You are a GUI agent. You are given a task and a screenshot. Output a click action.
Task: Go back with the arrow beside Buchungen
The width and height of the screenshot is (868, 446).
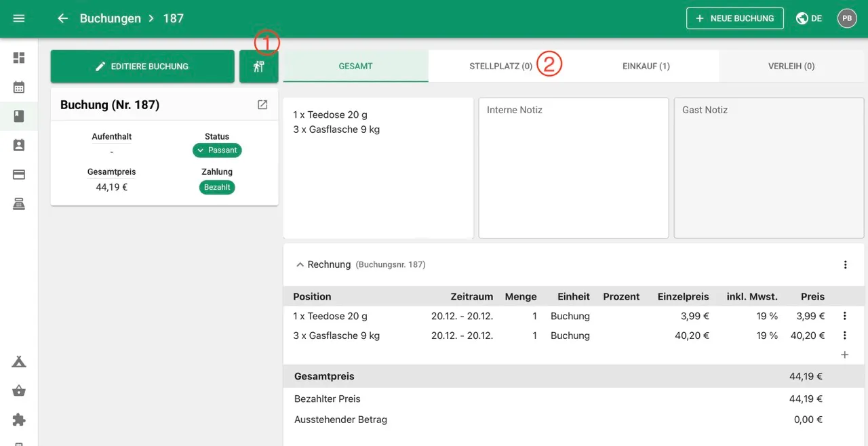(63, 18)
